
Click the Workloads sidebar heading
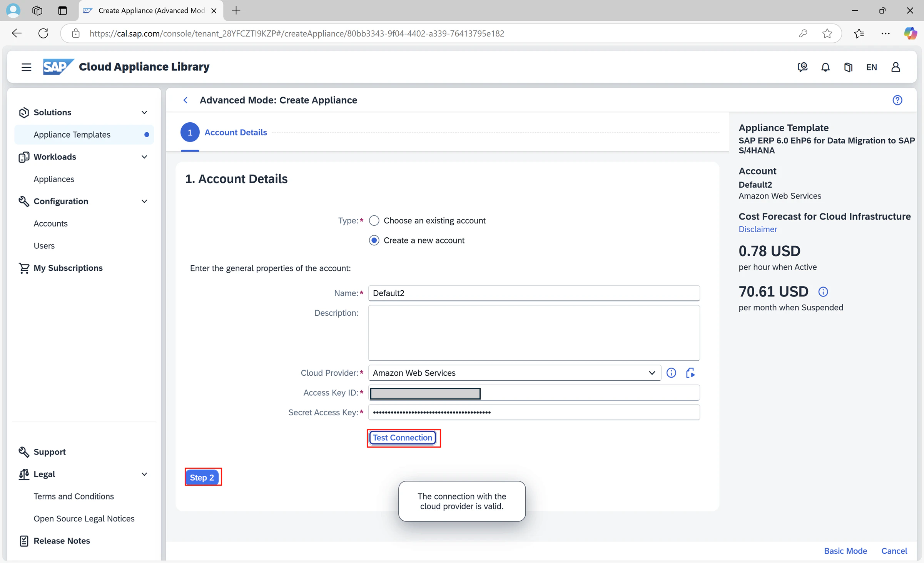tap(55, 157)
